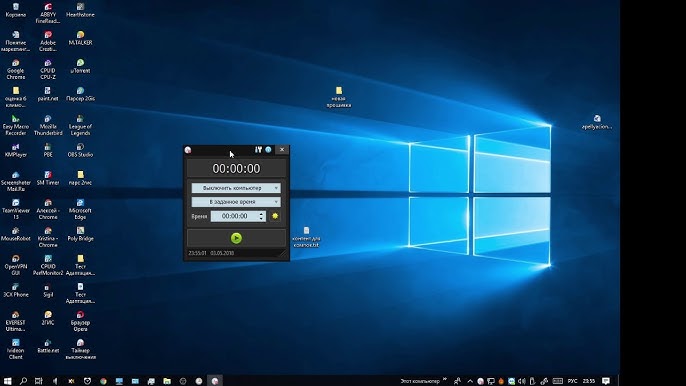The width and height of the screenshot is (686, 386).
Task: Launch the OBS Studio shortcut
Action: tap(80, 150)
